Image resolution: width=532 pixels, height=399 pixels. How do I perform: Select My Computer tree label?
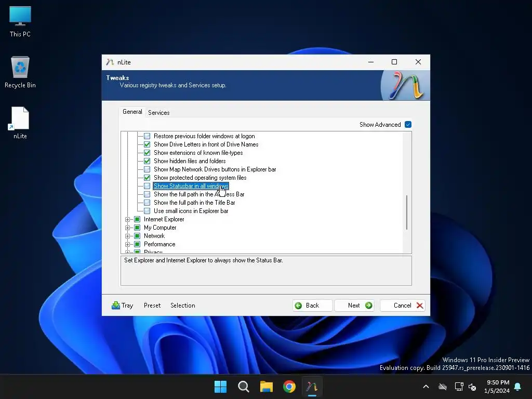click(160, 228)
